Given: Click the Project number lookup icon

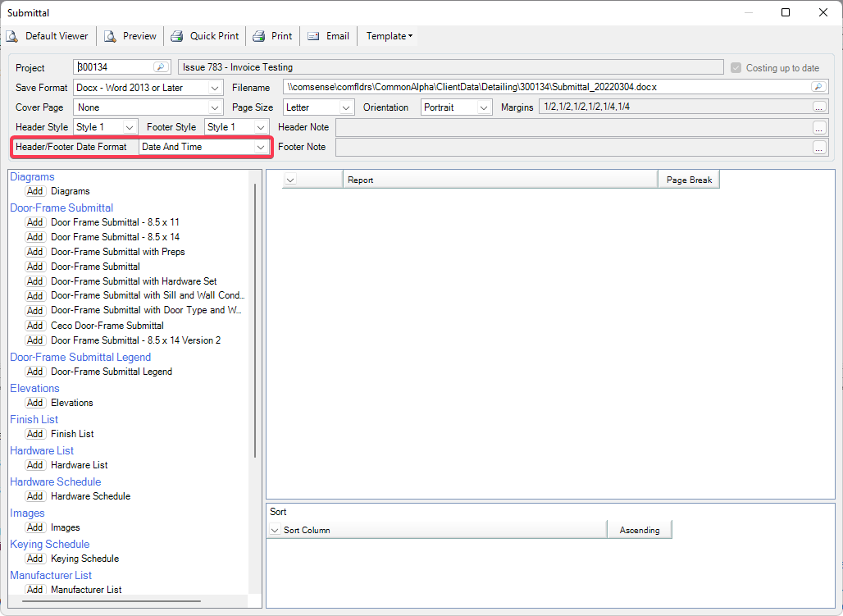Looking at the screenshot, I should [161, 67].
